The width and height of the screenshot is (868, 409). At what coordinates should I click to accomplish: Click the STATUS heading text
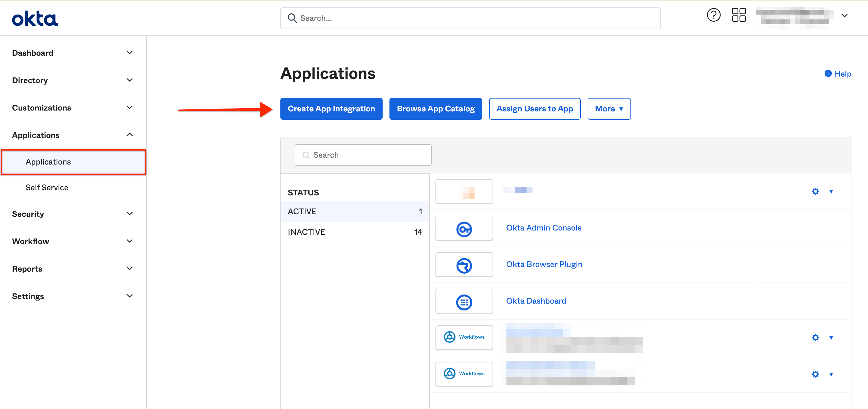pos(303,193)
